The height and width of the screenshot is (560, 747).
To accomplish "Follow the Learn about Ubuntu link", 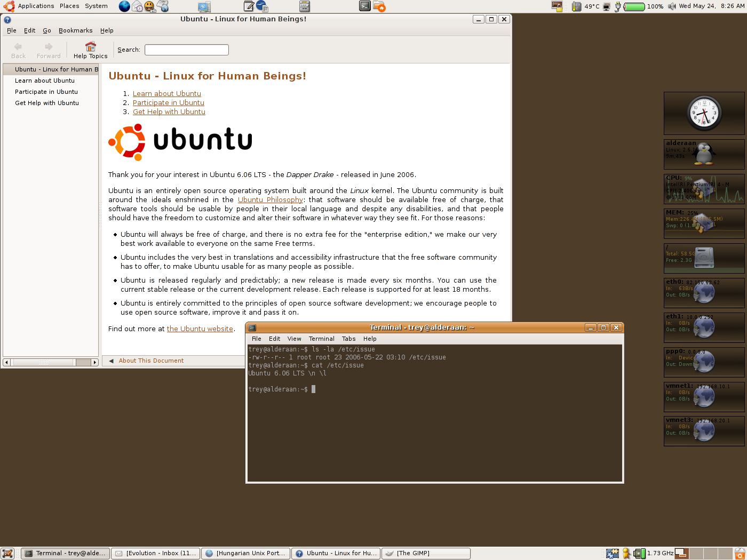I will tap(166, 93).
